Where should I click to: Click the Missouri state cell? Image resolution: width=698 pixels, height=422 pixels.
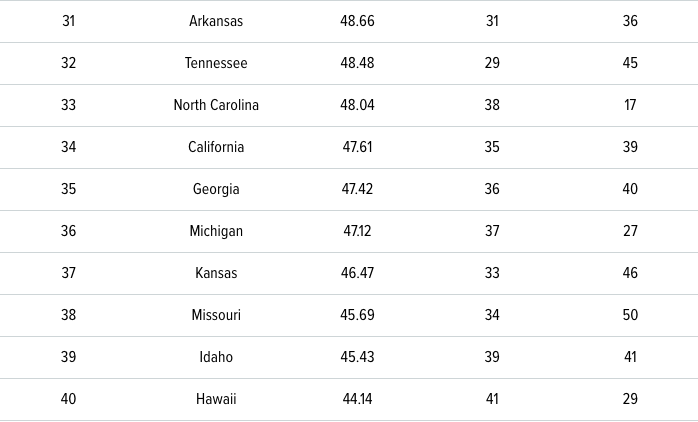click(216, 315)
